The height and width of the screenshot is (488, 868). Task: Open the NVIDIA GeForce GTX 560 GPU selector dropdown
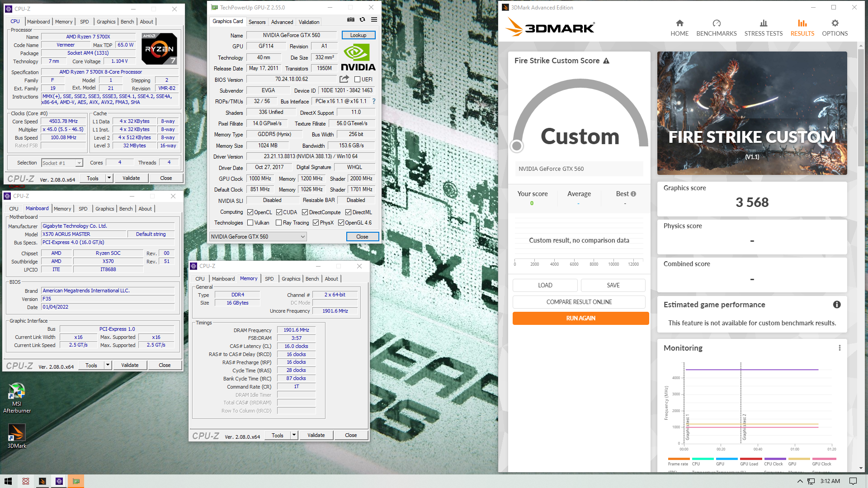tap(258, 236)
